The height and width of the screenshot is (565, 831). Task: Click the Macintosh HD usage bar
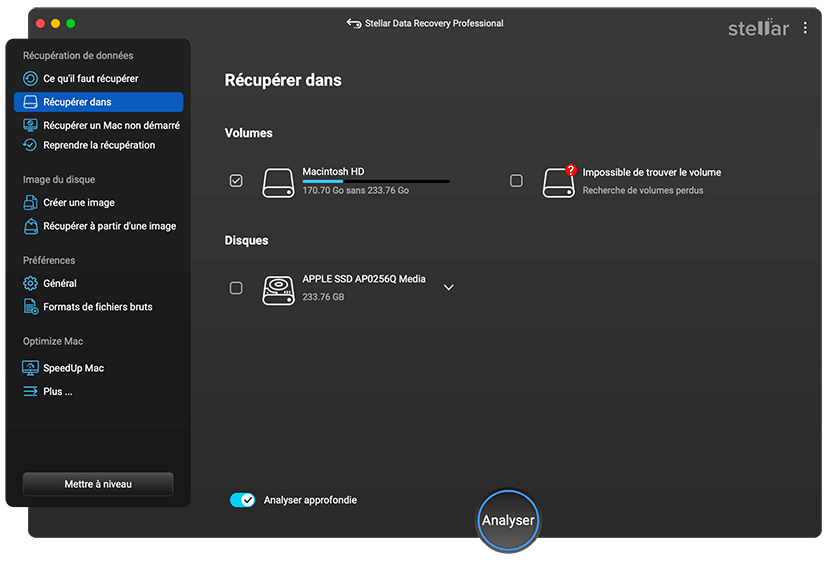pyautogui.click(x=376, y=181)
